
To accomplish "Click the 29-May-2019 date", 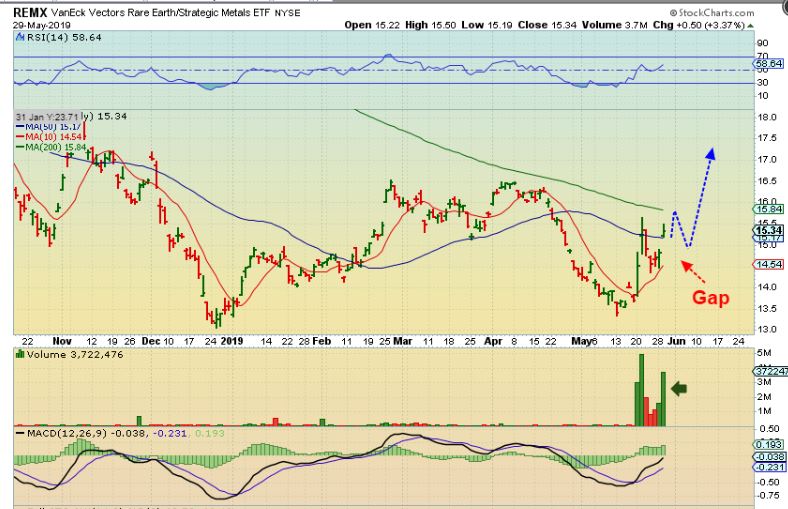I will (42, 25).
